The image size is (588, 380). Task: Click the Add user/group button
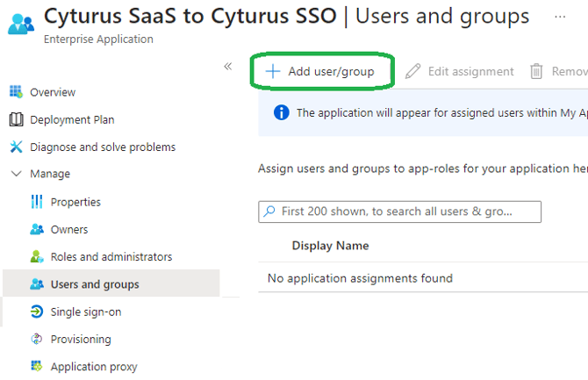pos(321,72)
